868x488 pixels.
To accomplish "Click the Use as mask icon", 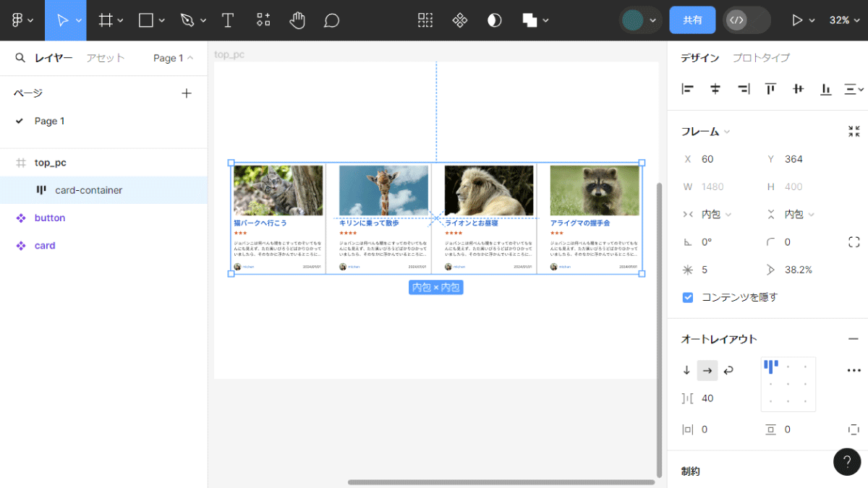I will click(x=495, y=20).
